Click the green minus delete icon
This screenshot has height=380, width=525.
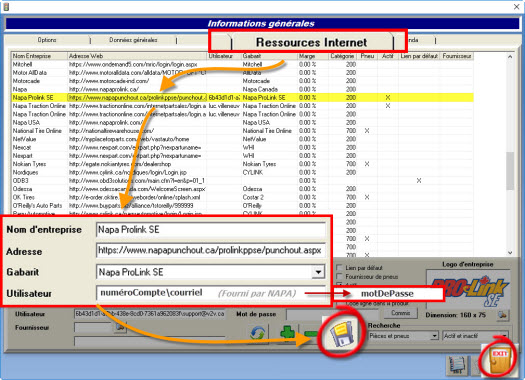tap(311, 334)
